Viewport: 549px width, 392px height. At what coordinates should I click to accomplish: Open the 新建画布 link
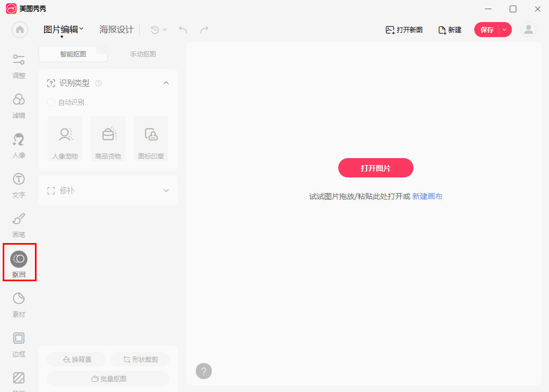click(427, 196)
